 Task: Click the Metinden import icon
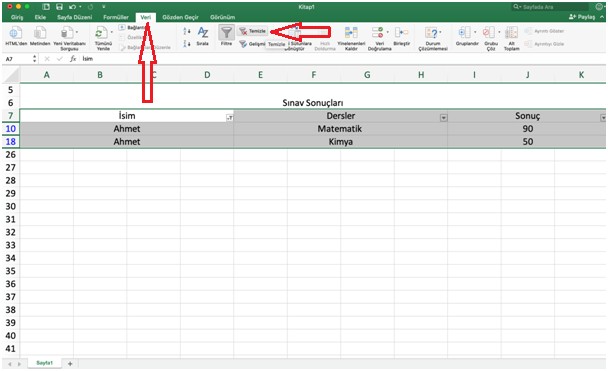pyautogui.click(x=40, y=33)
